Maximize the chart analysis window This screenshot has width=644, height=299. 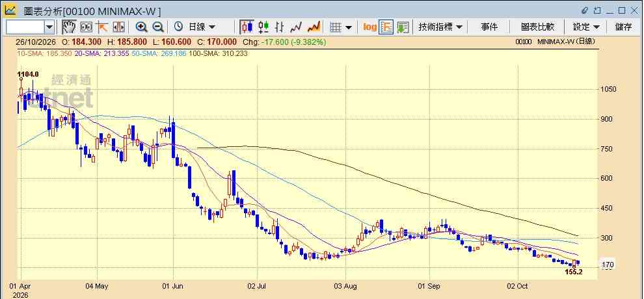point(622,10)
